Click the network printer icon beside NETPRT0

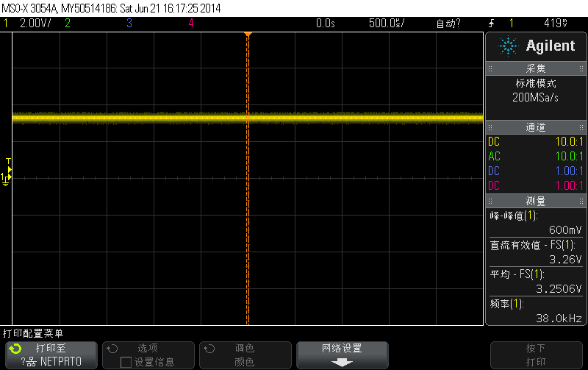point(31,362)
